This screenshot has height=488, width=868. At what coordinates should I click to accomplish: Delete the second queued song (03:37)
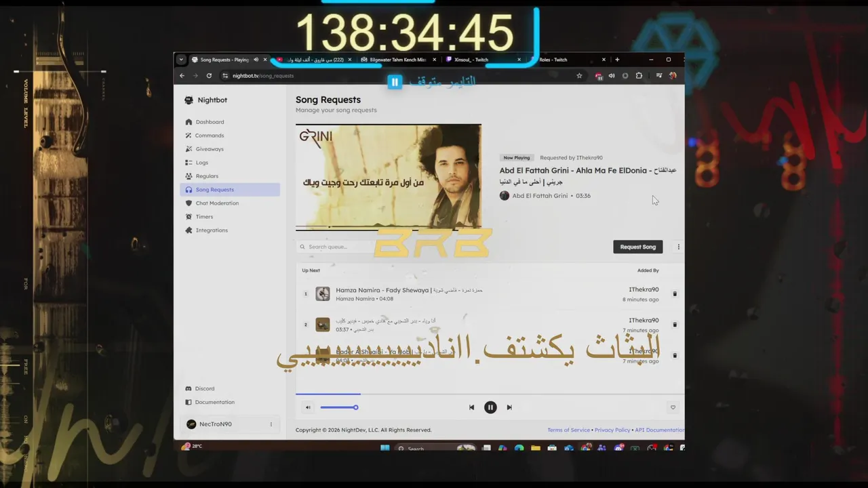674,325
